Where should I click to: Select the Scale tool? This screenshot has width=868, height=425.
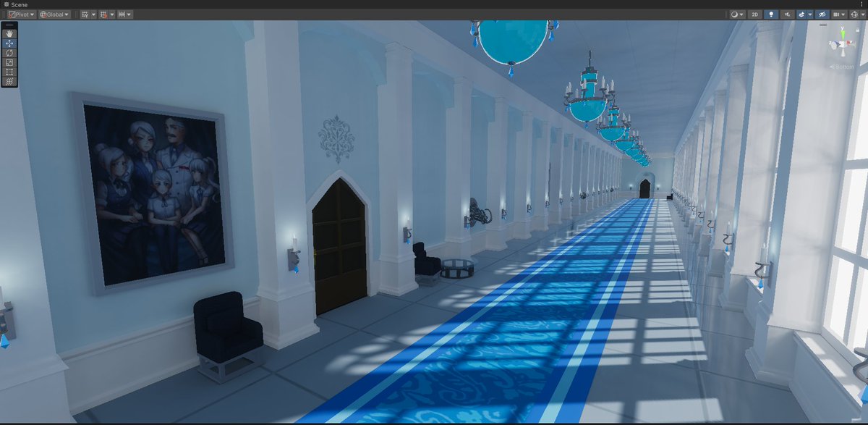pos(9,62)
